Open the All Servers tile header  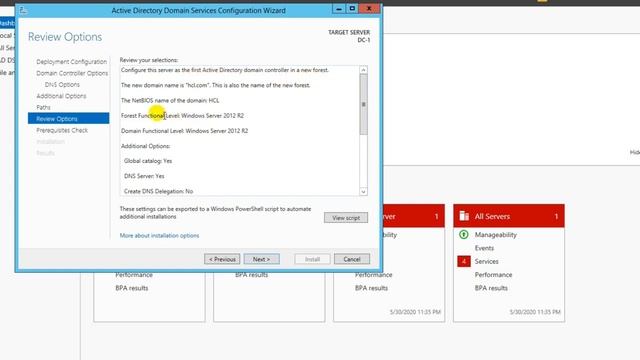click(509, 216)
